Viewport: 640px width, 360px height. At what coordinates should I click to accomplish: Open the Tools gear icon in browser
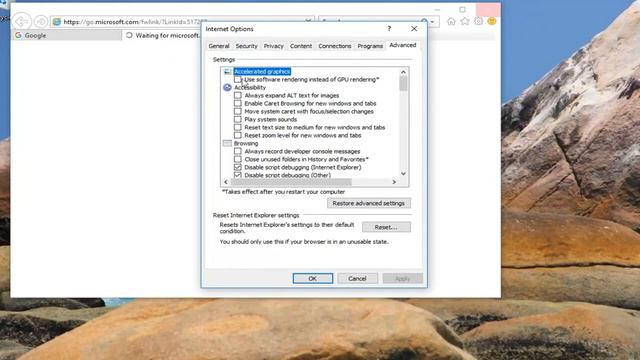coord(478,21)
